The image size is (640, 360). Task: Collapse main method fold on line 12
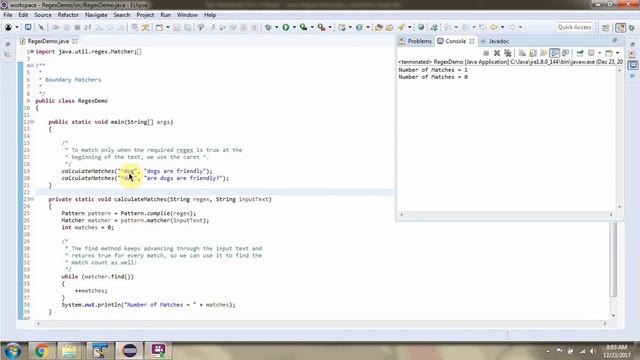pos(32,122)
